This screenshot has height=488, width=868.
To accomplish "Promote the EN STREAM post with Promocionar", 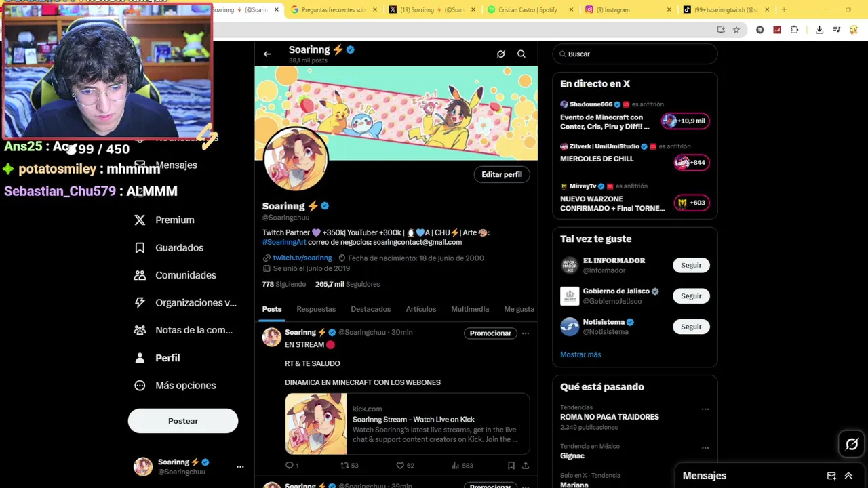I will tap(490, 333).
